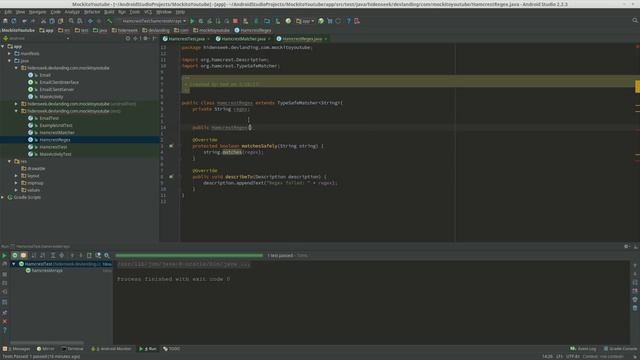Click the yellow warning marker on editor stripe
The height and width of the screenshot is (360, 640).
637,87
